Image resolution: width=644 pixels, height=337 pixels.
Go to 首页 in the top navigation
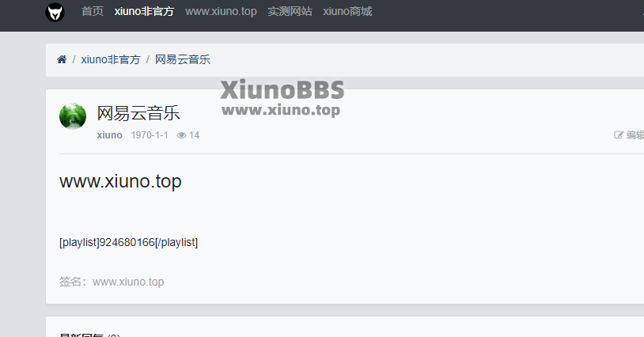point(93,11)
